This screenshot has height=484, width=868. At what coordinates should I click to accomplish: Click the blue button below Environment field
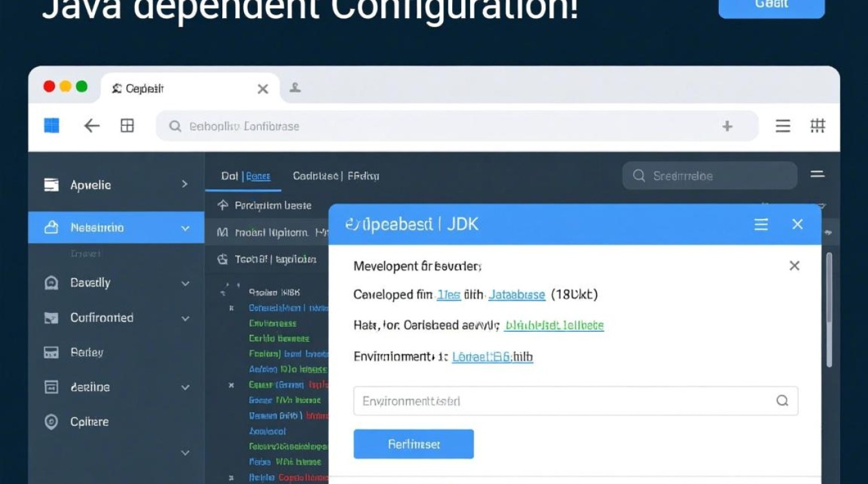tap(413, 444)
